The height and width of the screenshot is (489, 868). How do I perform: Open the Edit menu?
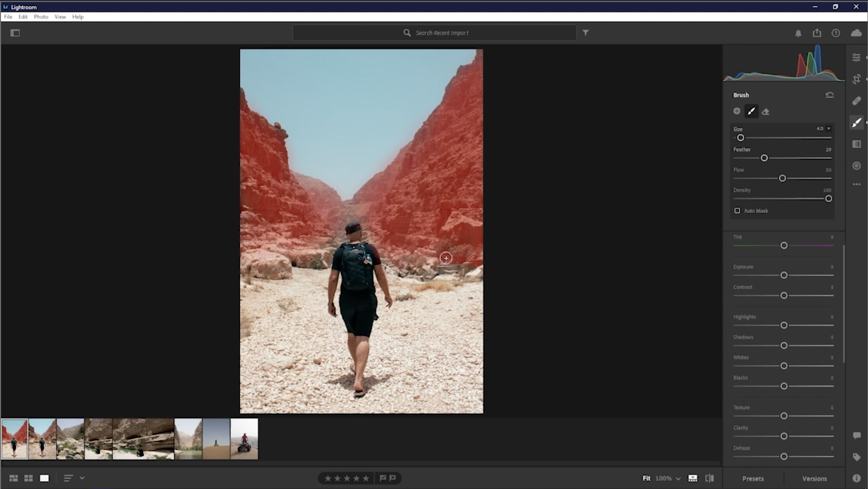point(23,16)
